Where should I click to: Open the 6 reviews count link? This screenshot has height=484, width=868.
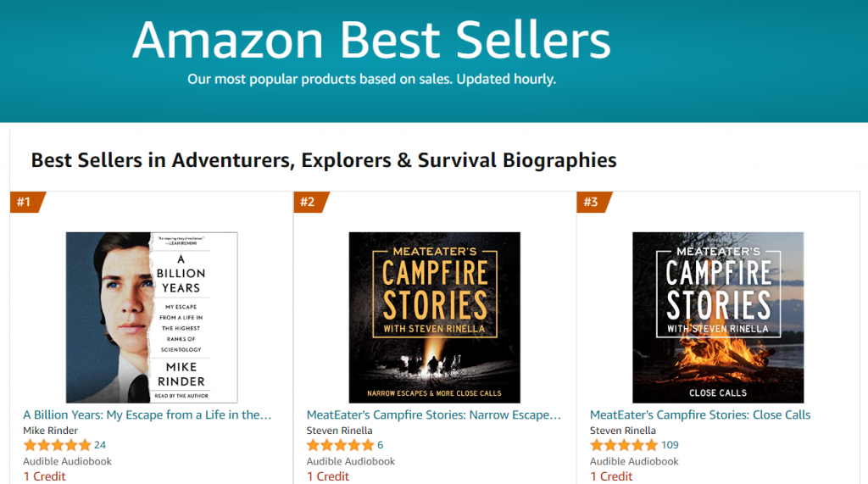pos(381,445)
